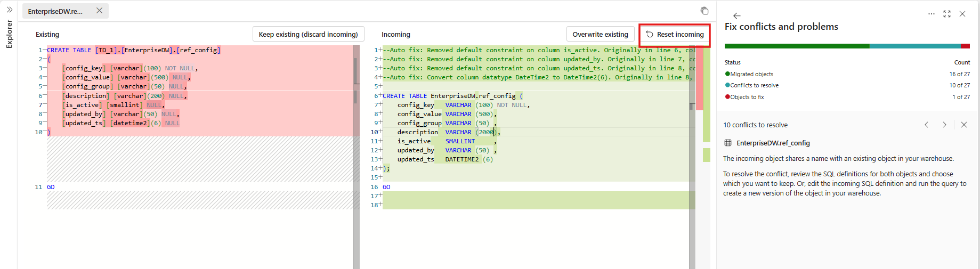Click existing [config_key] varchar line
Image resolution: width=980 pixels, height=269 pixels.
click(130, 68)
